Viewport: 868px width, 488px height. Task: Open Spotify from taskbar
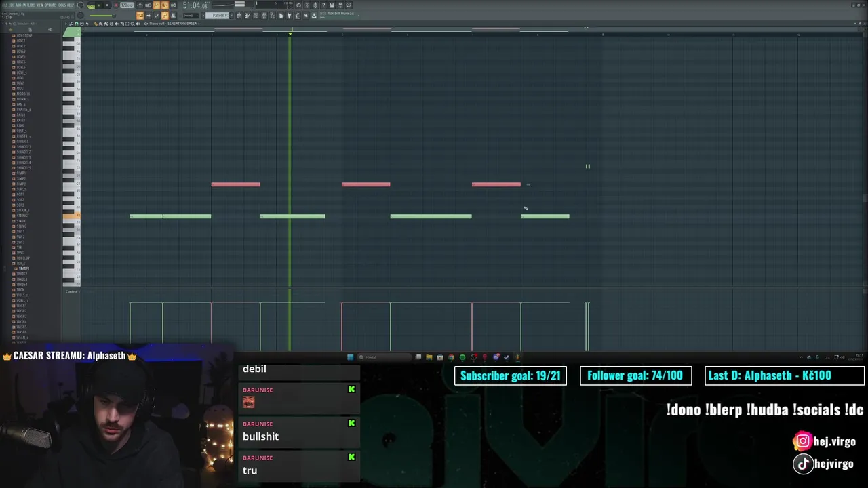[x=462, y=357]
